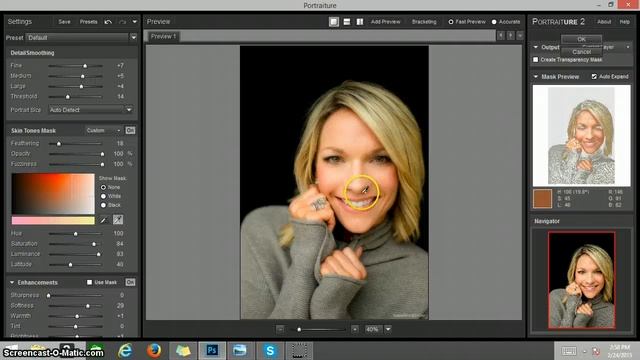The image size is (640, 360).
Task: Click the Feathering slider
Action: [75, 144]
